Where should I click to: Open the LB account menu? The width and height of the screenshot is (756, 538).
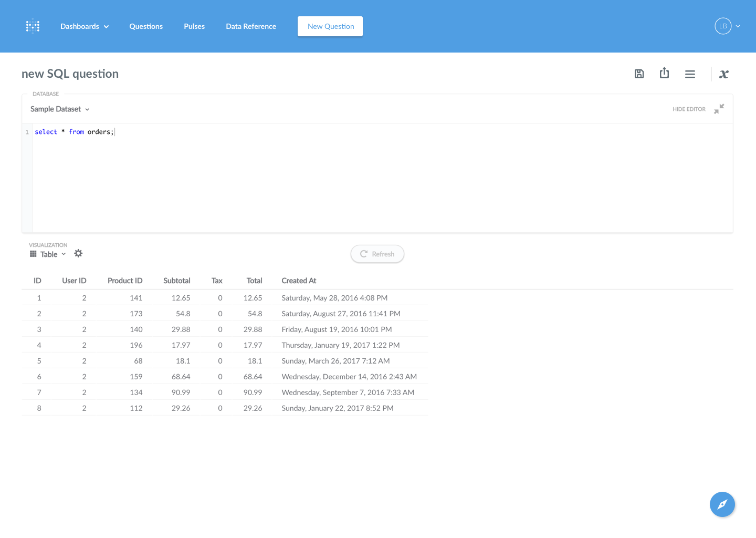pos(727,26)
